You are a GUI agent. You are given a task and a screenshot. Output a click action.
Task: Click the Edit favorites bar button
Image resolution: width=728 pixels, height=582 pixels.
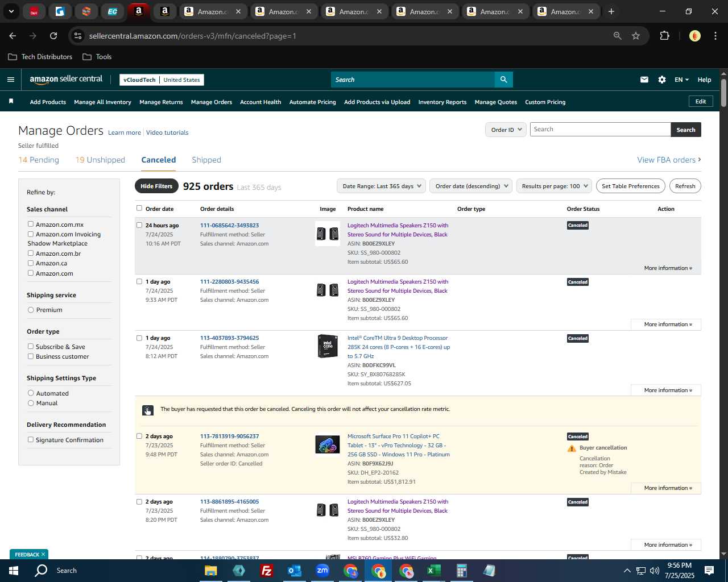(701, 101)
